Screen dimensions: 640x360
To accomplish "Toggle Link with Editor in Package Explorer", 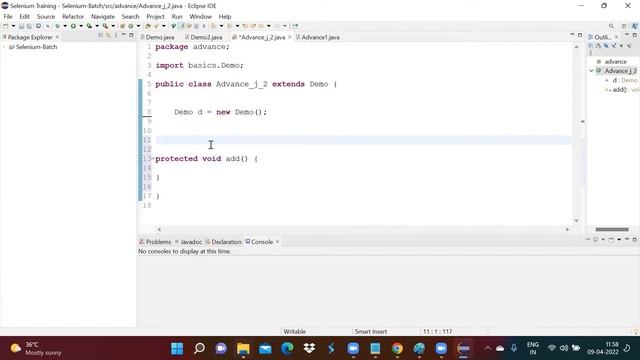I will pos(109,36).
